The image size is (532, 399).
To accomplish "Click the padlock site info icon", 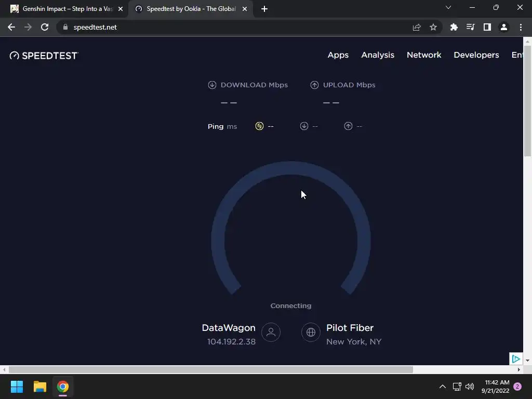I will pyautogui.click(x=65, y=27).
